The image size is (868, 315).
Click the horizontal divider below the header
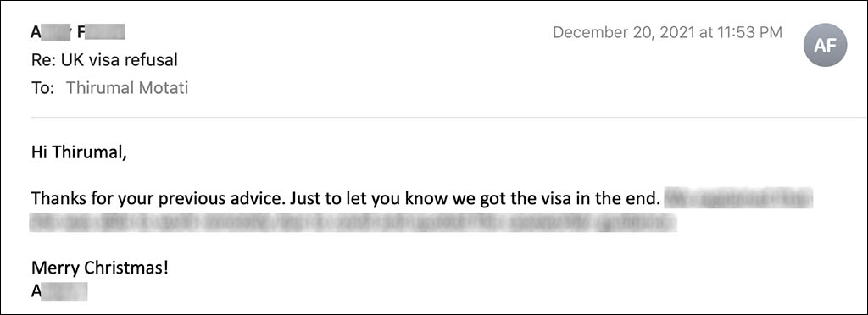(x=448, y=117)
